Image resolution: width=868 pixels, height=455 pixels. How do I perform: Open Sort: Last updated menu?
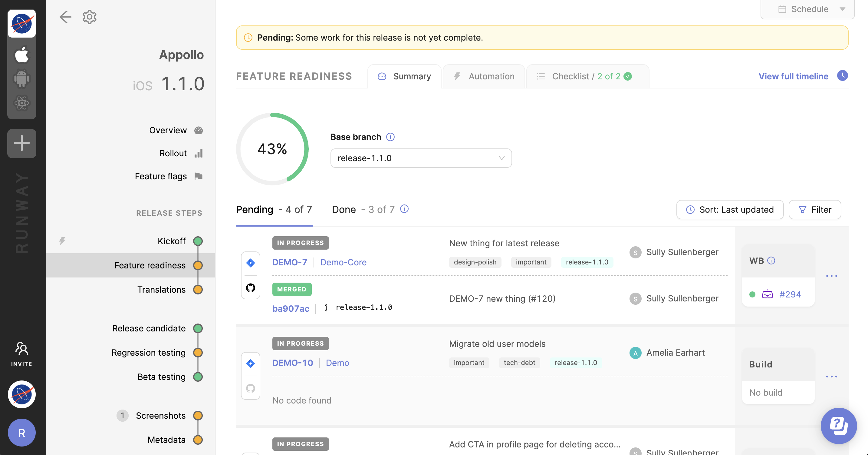coord(730,210)
